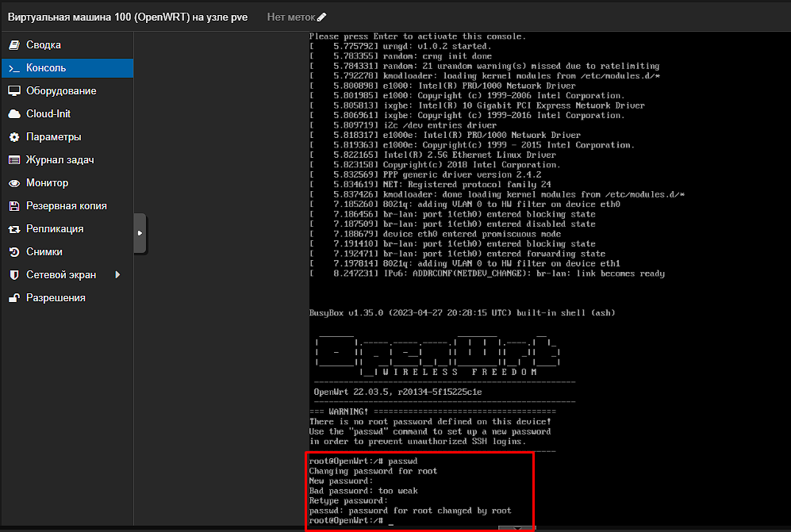Open the Cloud-Init page
This screenshot has height=532, width=791.
(67, 114)
